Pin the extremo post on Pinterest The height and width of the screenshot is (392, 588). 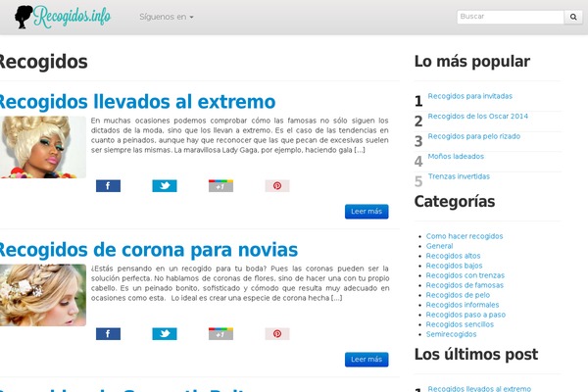(x=277, y=185)
